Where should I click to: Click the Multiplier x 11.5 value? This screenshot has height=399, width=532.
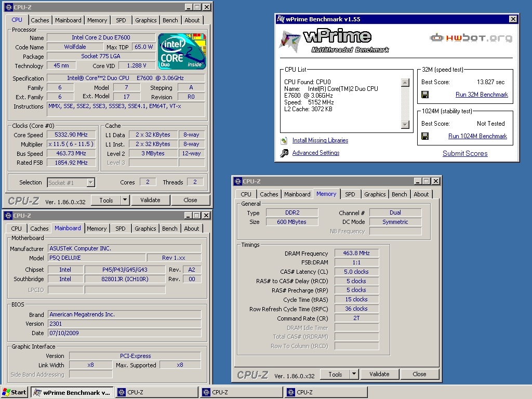71,144
